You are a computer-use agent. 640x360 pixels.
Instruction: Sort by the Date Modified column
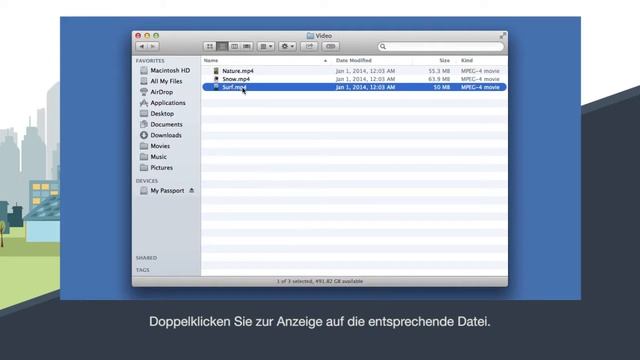click(x=354, y=60)
